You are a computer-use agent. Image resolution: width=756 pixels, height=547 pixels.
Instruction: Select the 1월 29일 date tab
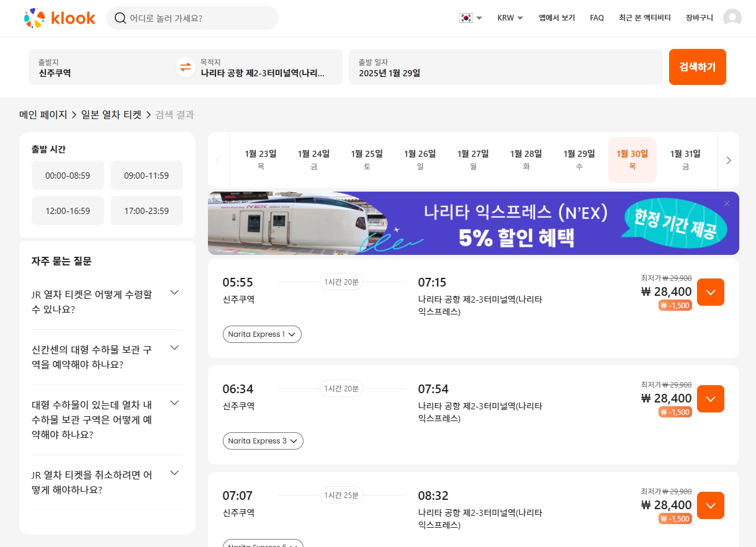click(579, 159)
